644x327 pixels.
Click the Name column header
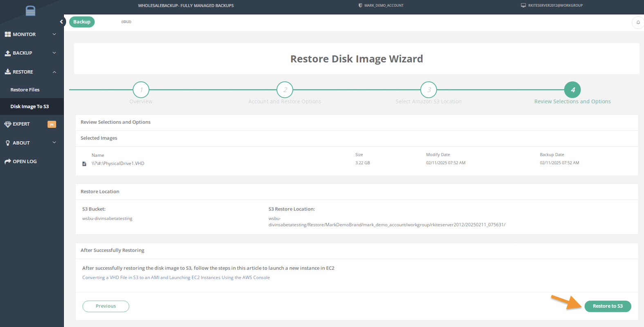98,155
